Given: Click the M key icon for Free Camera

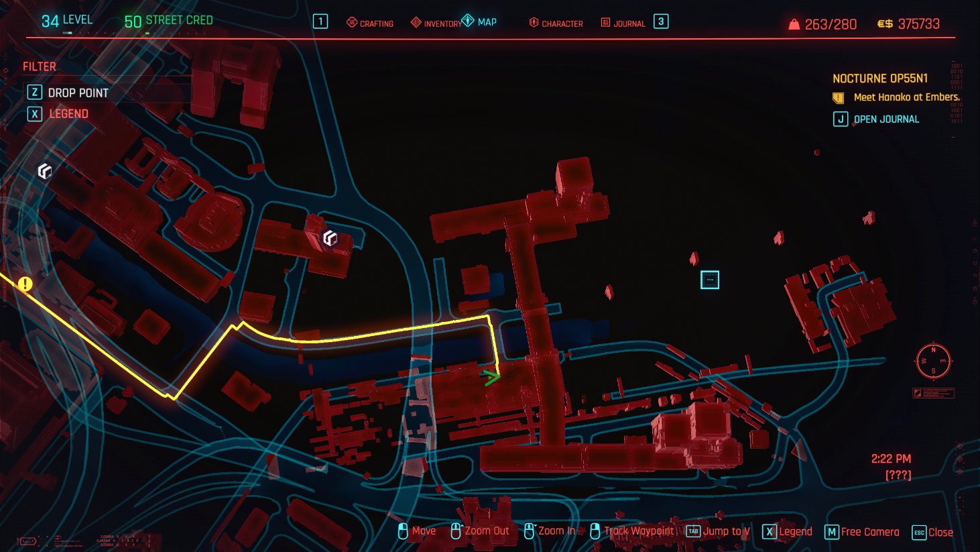Looking at the screenshot, I should [831, 532].
